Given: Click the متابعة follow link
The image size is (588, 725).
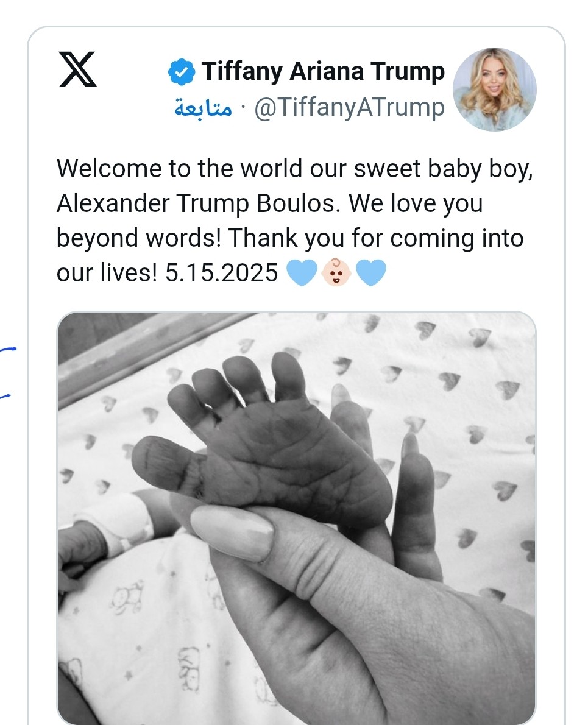Looking at the screenshot, I should click(x=203, y=108).
